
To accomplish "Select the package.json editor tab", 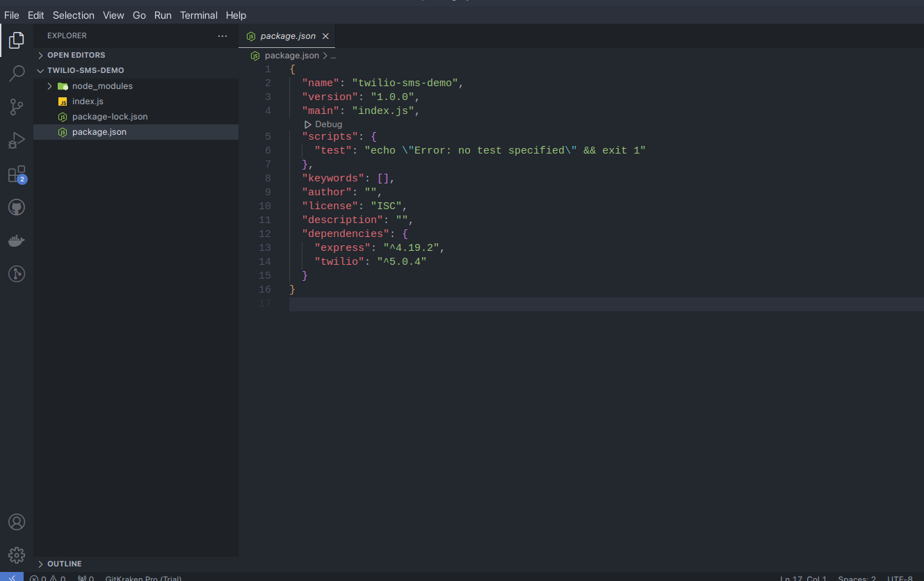I will 287,36.
